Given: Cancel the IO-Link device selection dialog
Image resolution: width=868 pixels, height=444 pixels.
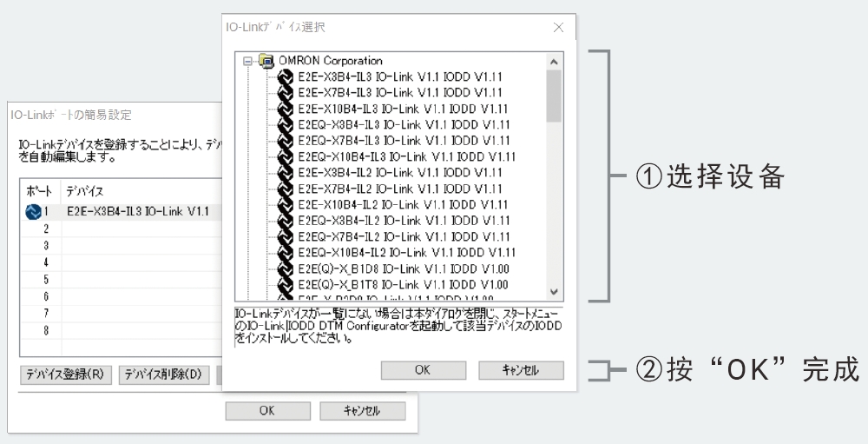Looking at the screenshot, I should [521, 370].
